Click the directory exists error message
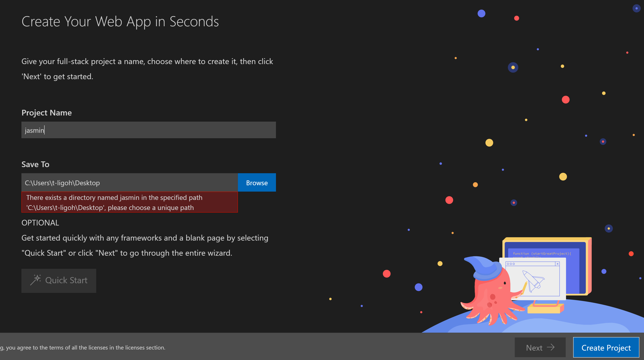Viewport: 644px width, 360px height. [x=129, y=202]
